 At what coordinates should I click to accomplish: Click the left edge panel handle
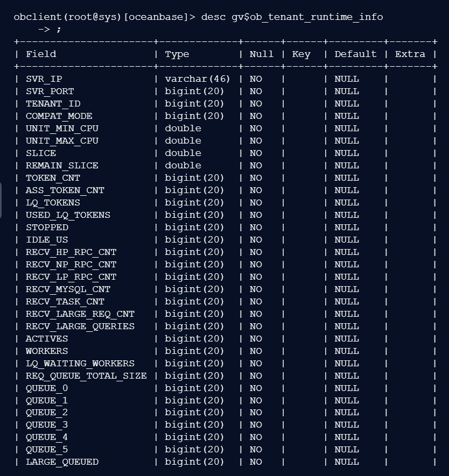coord(1,200)
